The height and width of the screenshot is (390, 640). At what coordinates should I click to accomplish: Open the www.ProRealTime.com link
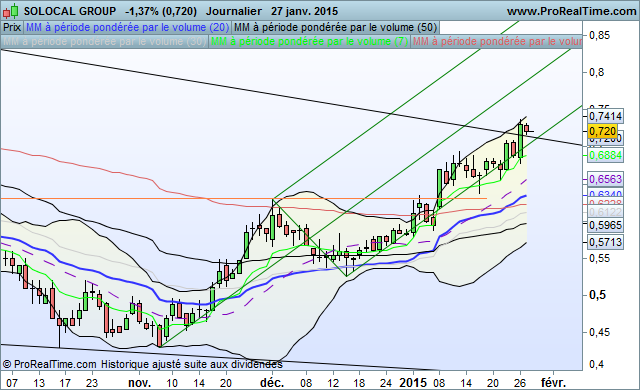571,11
